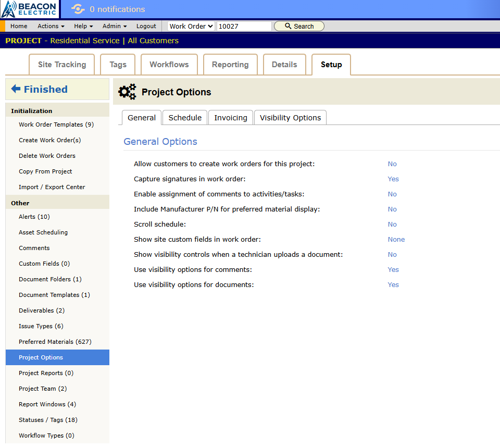
Task: Click the blue back arrow beside Finished
Action: tap(16, 89)
